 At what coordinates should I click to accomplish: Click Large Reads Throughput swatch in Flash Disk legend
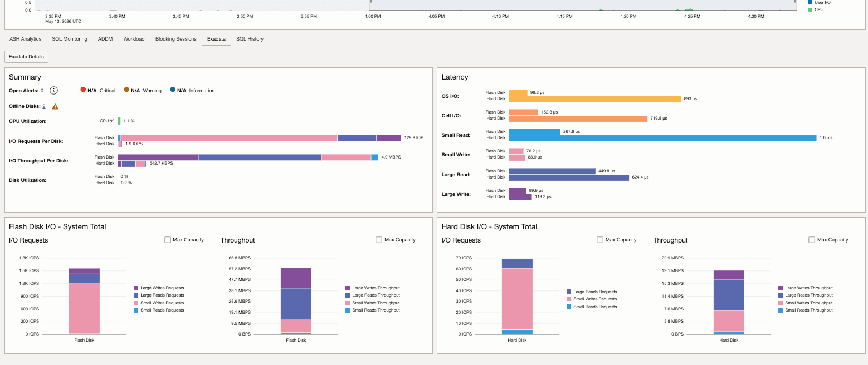348,295
